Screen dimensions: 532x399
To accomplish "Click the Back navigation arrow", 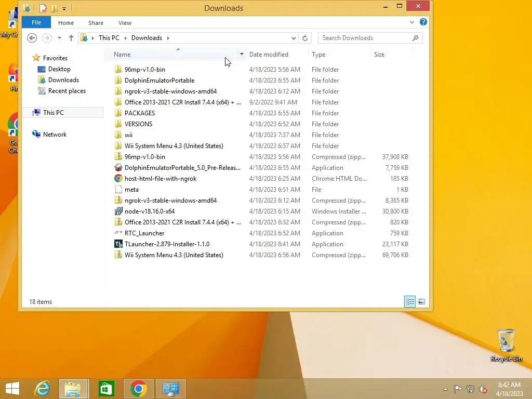I will pos(32,38).
